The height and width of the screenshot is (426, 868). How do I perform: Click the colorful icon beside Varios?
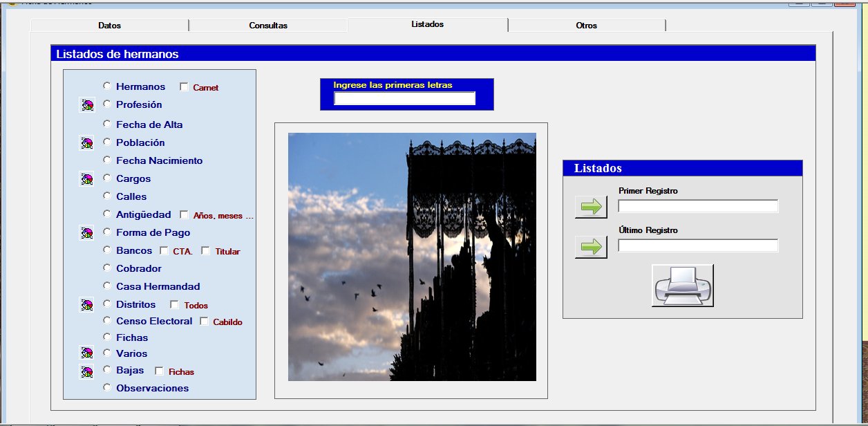(x=86, y=353)
